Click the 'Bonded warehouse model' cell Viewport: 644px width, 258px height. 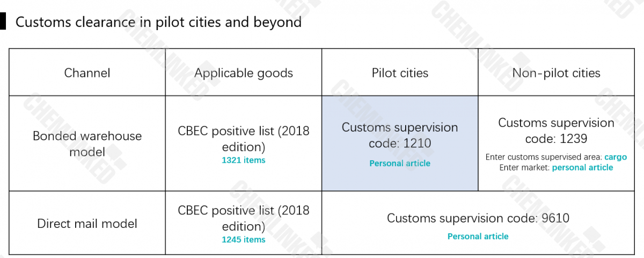click(87, 144)
